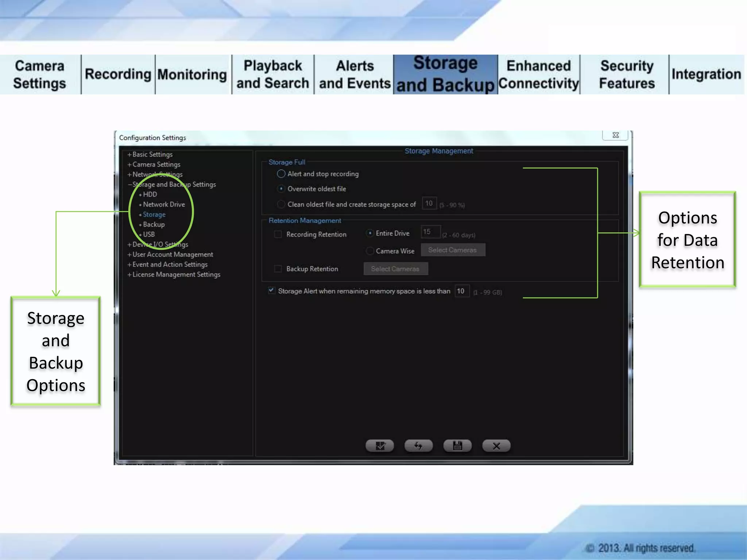
Task: Go to Monitoring slide tab
Action: (193, 74)
